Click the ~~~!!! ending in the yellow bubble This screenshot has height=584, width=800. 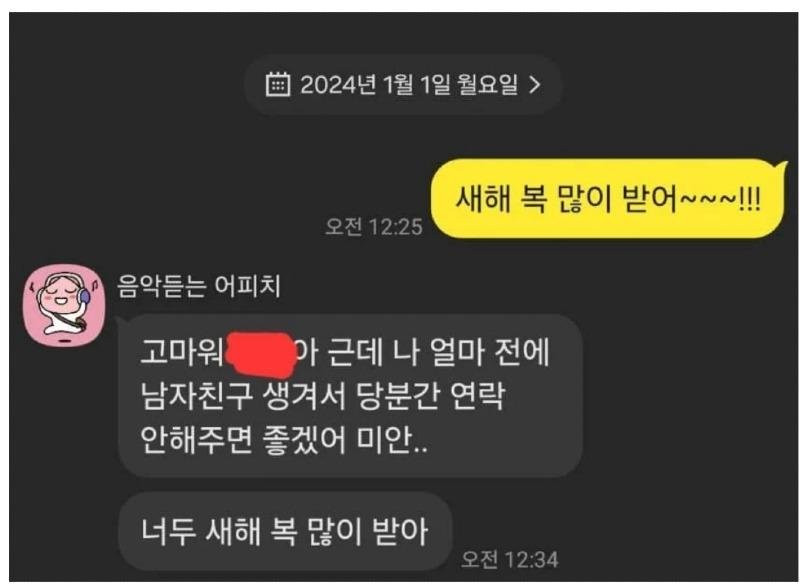click(720, 199)
